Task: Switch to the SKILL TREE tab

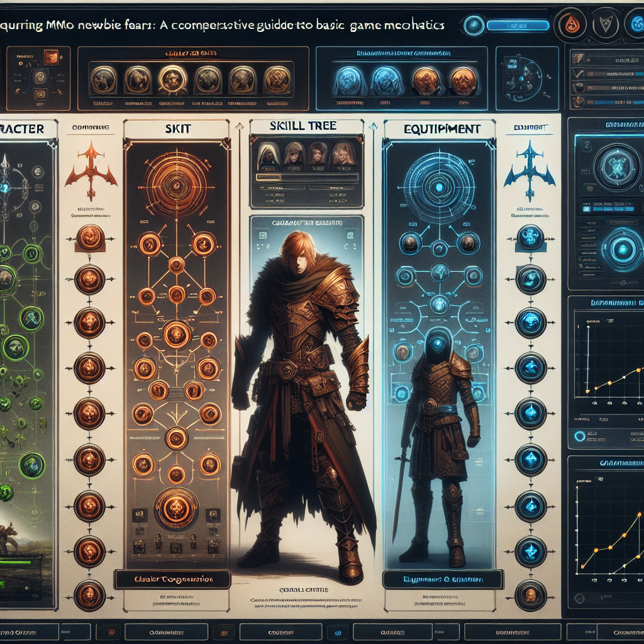Action: (296, 126)
